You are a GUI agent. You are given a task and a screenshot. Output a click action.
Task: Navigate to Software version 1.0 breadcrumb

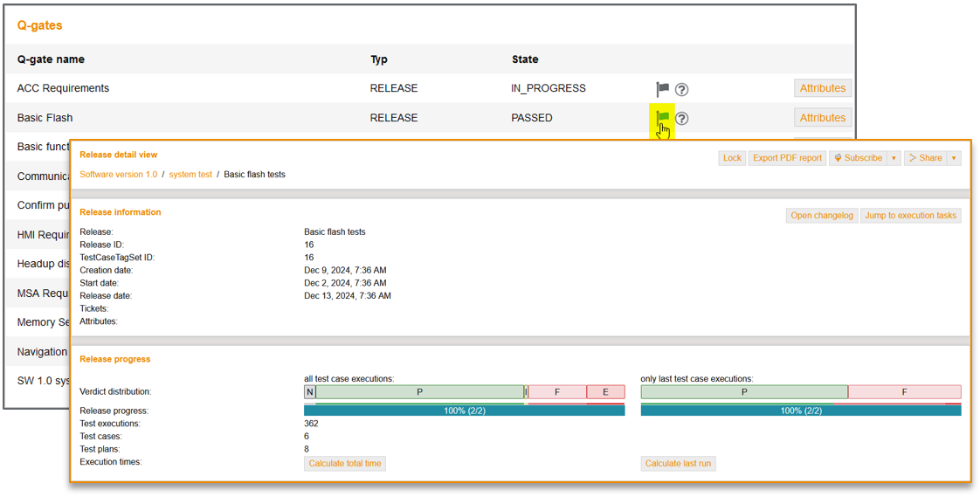coord(118,175)
